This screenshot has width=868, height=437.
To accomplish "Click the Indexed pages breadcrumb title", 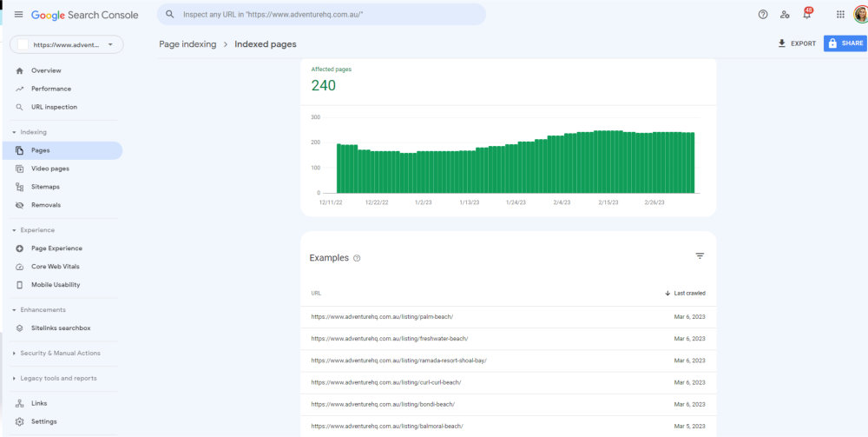I will (x=265, y=44).
